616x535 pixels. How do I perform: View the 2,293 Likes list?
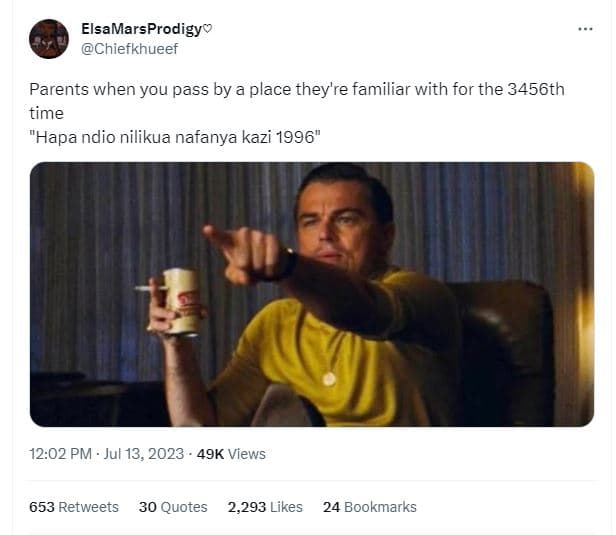(265, 507)
